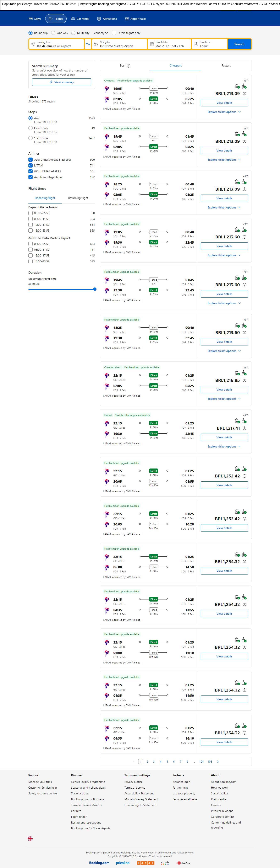Open the Travellers 1 adult selector
The height and width of the screenshot is (868, 280).
pyautogui.click(x=209, y=44)
